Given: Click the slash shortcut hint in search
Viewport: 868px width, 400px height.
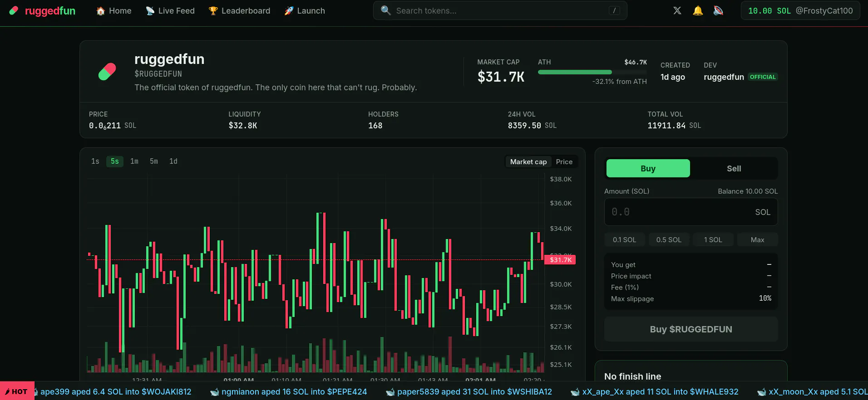Looking at the screenshot, I should (x=614, y=10).
